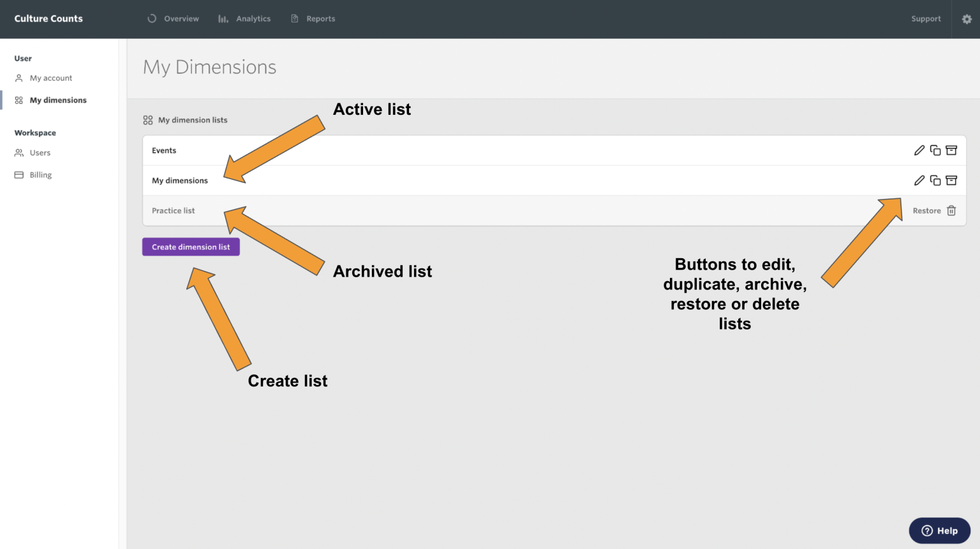Archive the Events dimension list

(951, 150)
